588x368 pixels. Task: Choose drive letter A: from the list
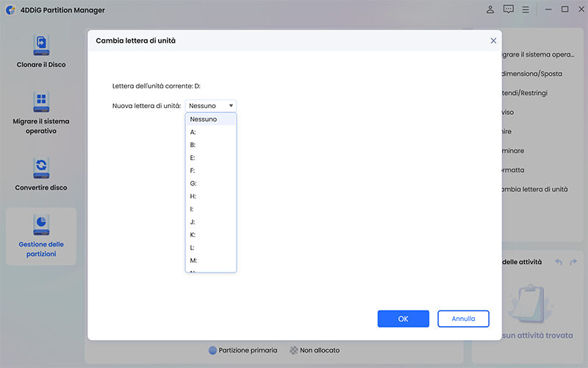pos(211,132)
